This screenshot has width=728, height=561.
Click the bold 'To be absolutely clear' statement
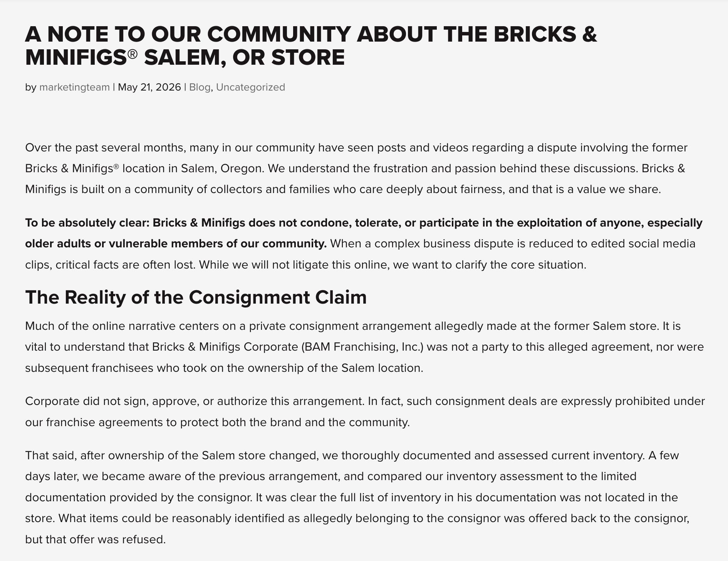coord(364,233)
